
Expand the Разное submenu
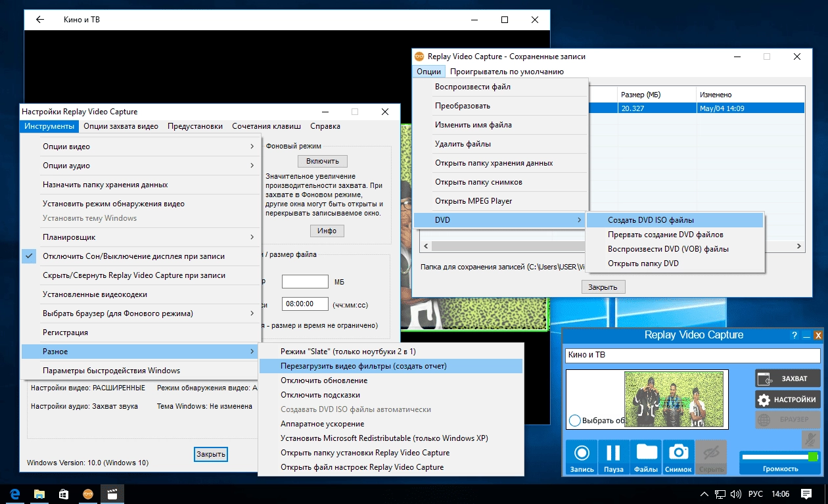141,352
